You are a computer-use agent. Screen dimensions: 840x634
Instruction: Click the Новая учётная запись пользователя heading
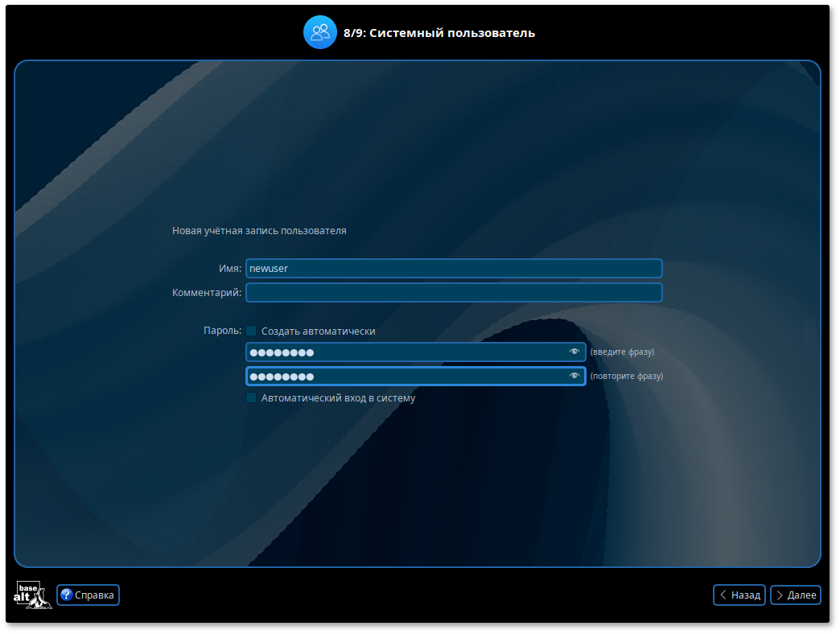(x=259, y=231)
